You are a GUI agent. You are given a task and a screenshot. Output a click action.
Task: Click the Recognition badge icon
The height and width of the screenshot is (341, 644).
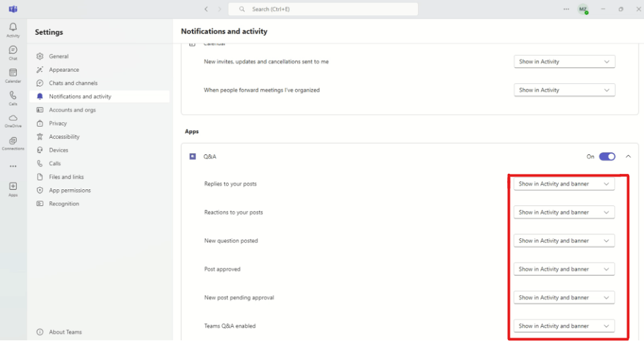coord(40,204)
